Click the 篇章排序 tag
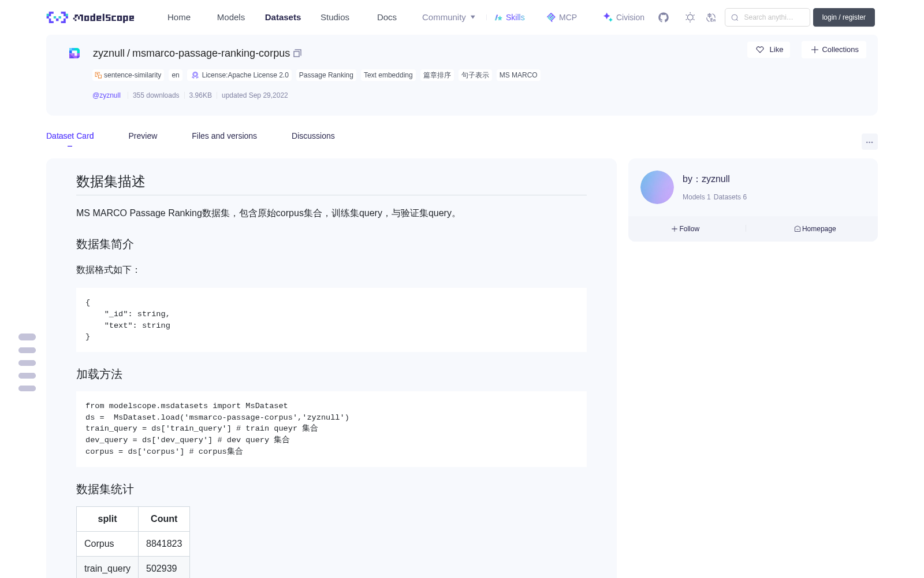The width and height of the screenshot is (924, 578). coord(437,75)
